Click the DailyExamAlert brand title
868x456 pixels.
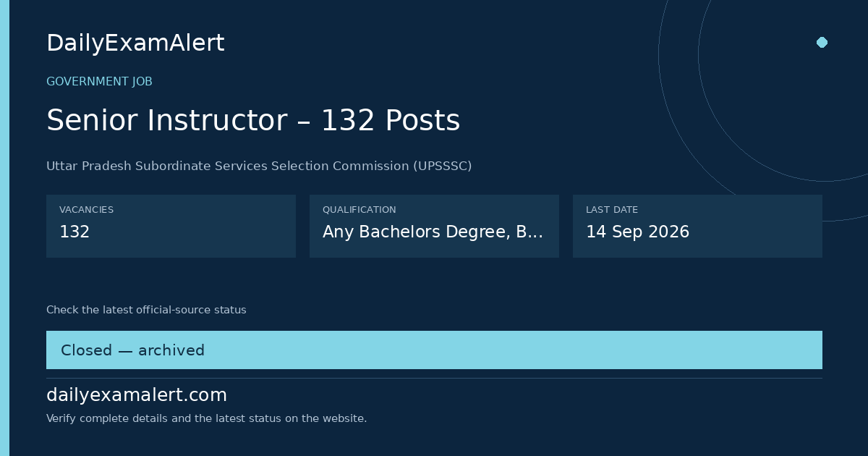135,43
